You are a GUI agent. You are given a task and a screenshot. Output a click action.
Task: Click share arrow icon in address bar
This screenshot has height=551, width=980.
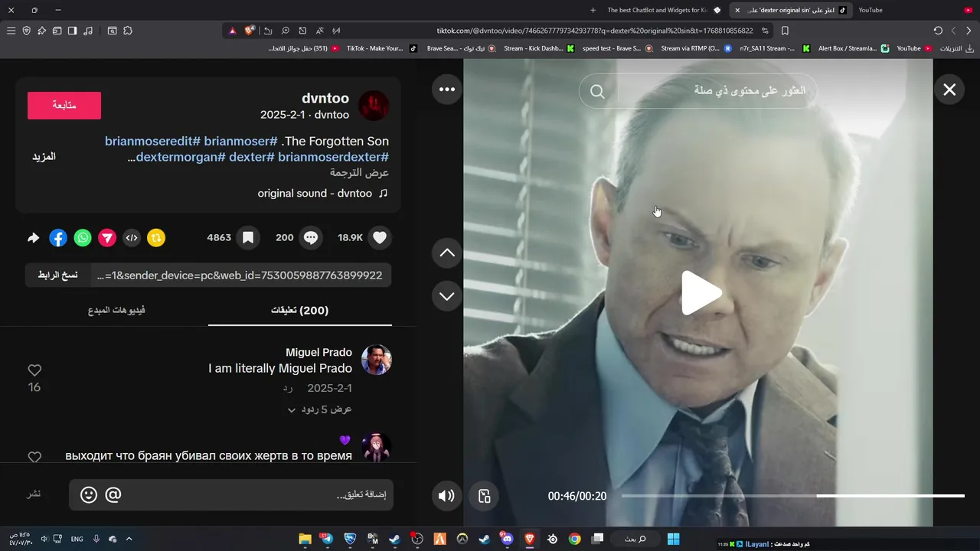coord(268,31)
